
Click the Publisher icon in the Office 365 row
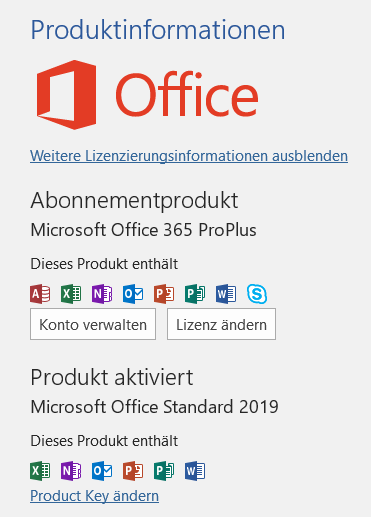(195, 294)
